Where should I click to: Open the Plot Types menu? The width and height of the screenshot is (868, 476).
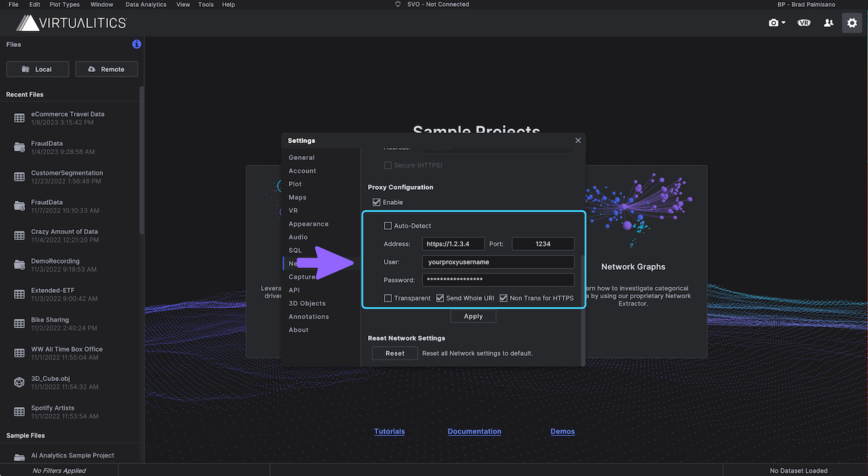pyautogui.click(x=64, y=4)
